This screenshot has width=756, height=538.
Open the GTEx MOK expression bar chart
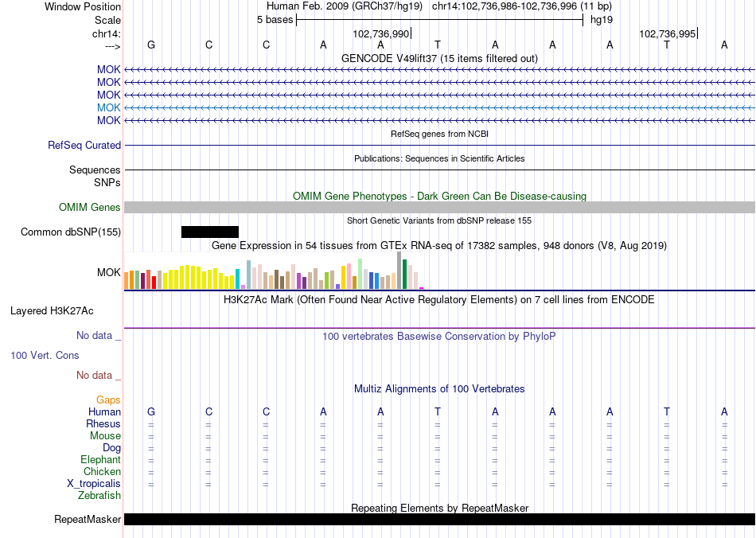point(274,271)
